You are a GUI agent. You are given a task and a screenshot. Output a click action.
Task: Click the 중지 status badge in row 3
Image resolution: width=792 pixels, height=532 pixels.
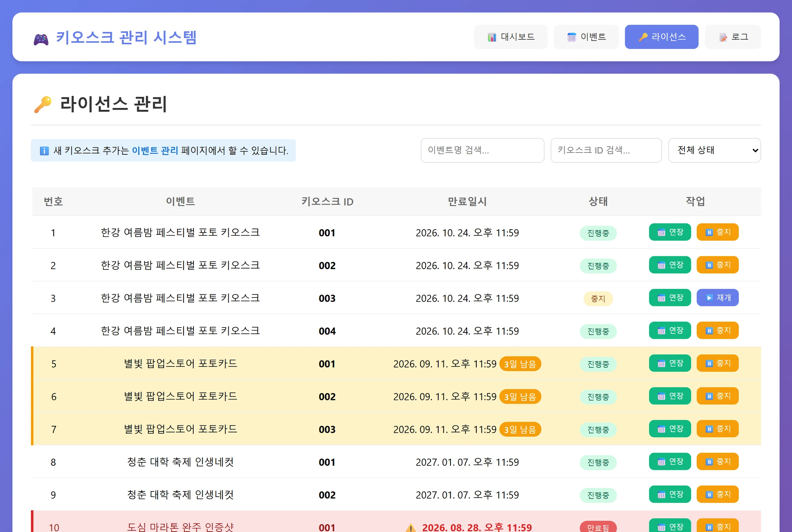point(598,298)
